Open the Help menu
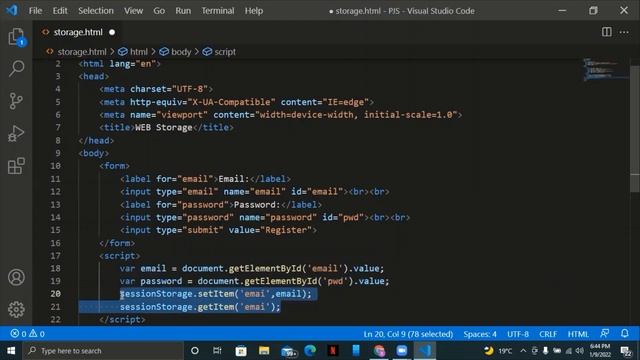 click(253, 11)
